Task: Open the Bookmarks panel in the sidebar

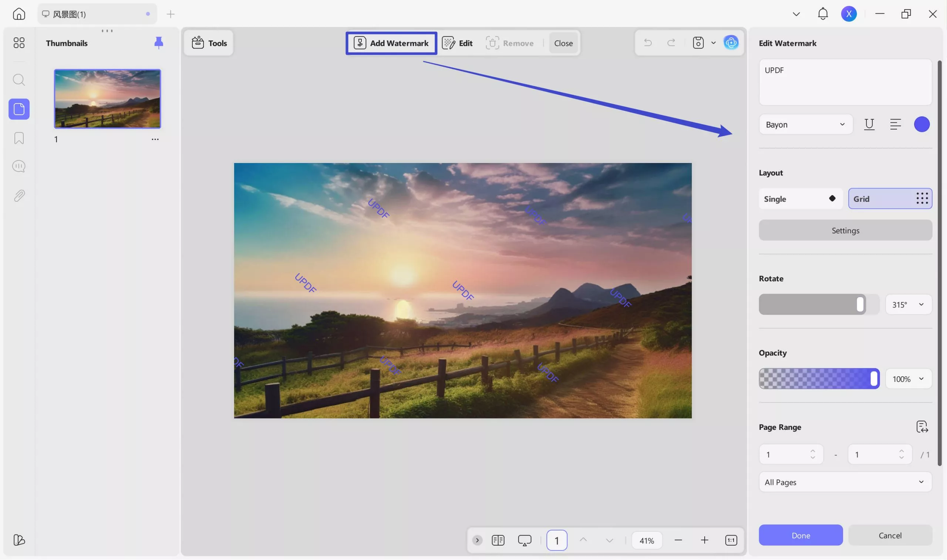Action: [x=18, y=138]
